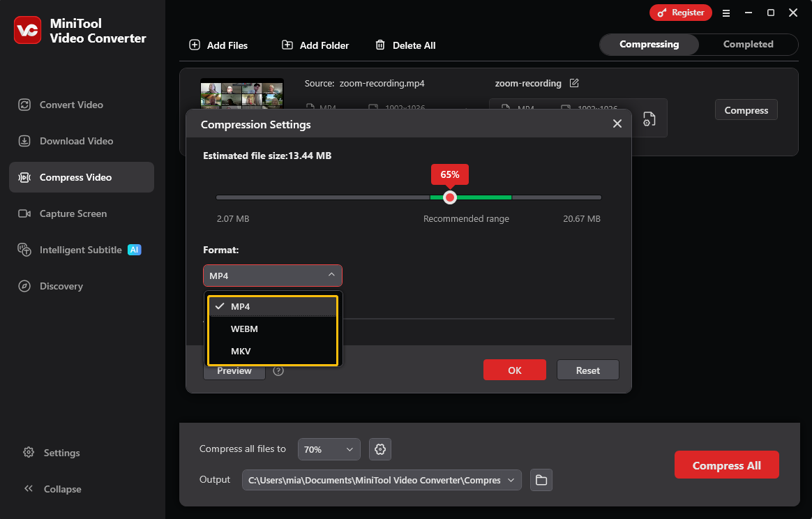812x519 pixels.
Task: Click the rename pencil icon next to zoom-recording
Action: (574, 83)
